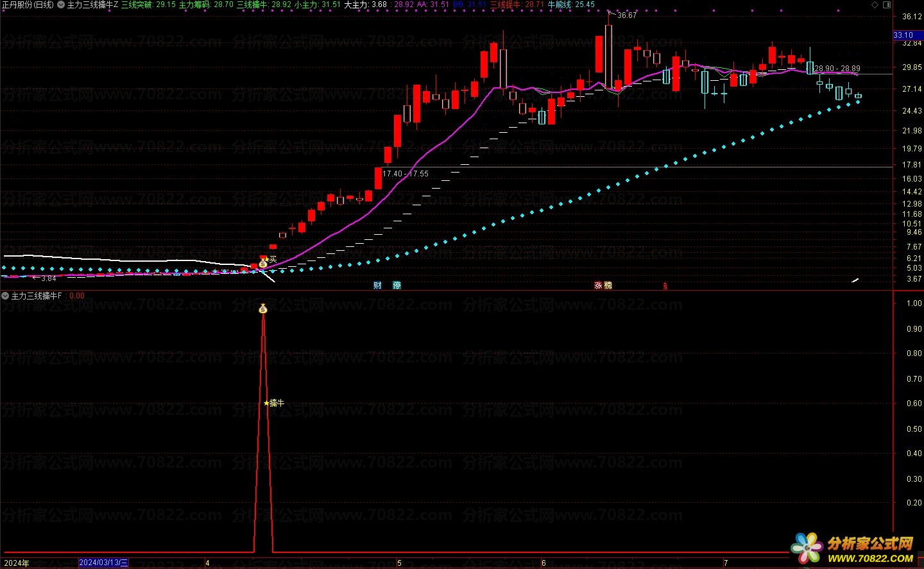Image resolution: width=924 pixels, height=569 pixels.
Task: Click the AA: 31.51 value
Action: (x=433, y=4)
